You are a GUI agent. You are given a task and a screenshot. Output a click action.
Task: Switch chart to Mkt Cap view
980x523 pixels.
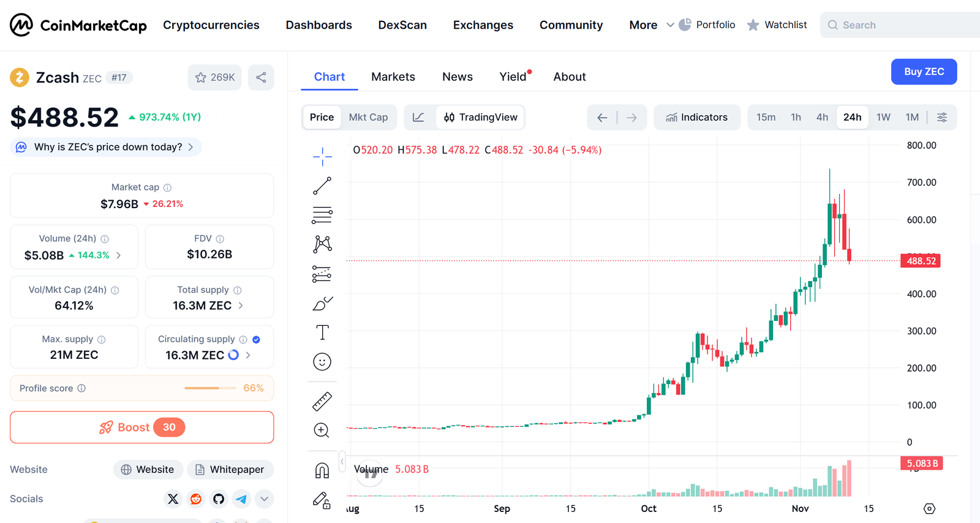click(x=368, y=117)
